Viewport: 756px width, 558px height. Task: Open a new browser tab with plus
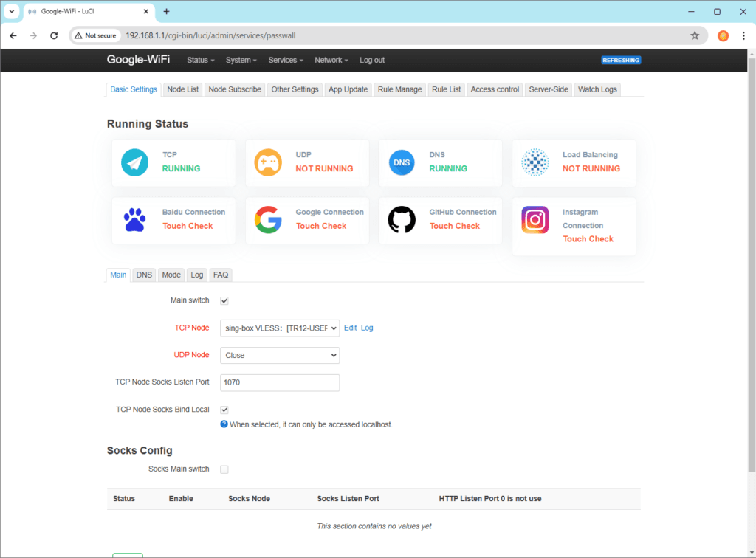point(166,11)
